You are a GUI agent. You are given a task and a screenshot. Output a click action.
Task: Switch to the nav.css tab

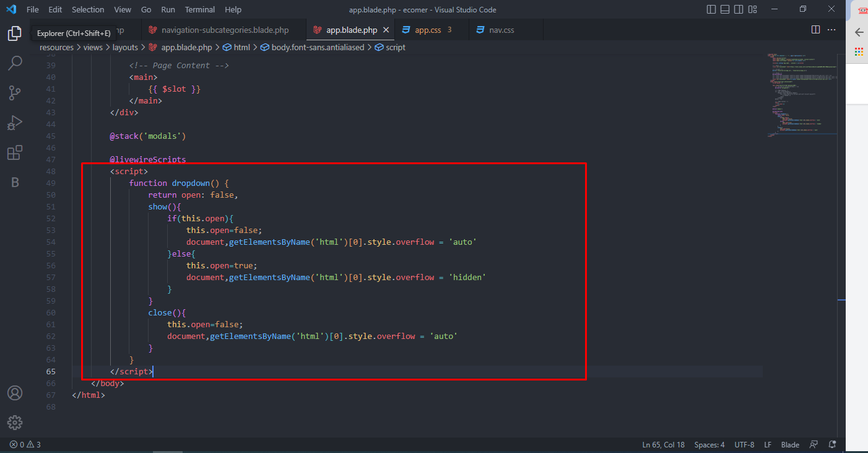(501, 30)
